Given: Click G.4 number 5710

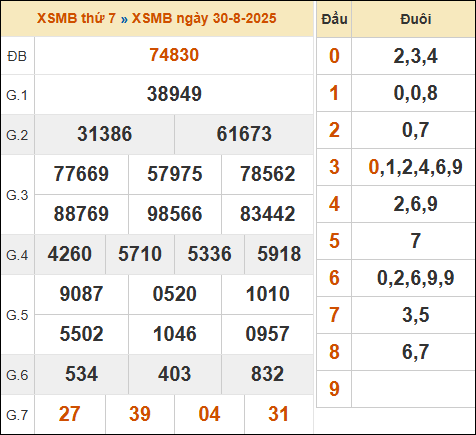Looking at the screenshot, I should (140, 254).
